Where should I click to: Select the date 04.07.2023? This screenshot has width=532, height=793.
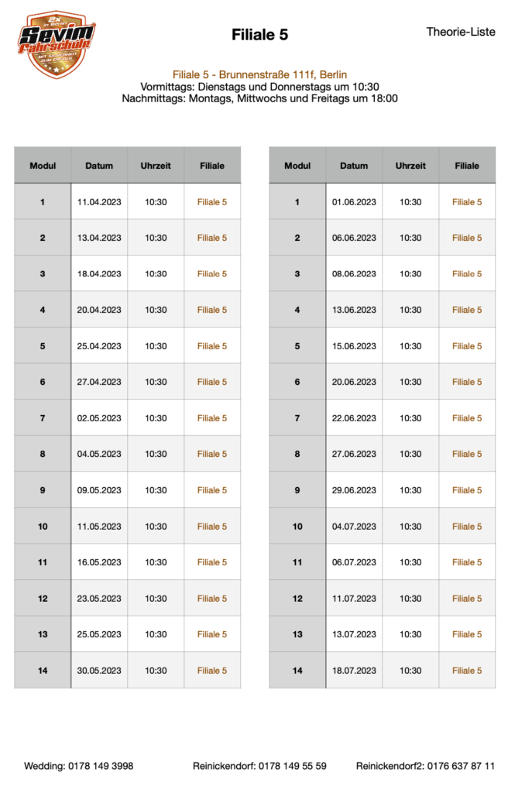pos(354,527)
